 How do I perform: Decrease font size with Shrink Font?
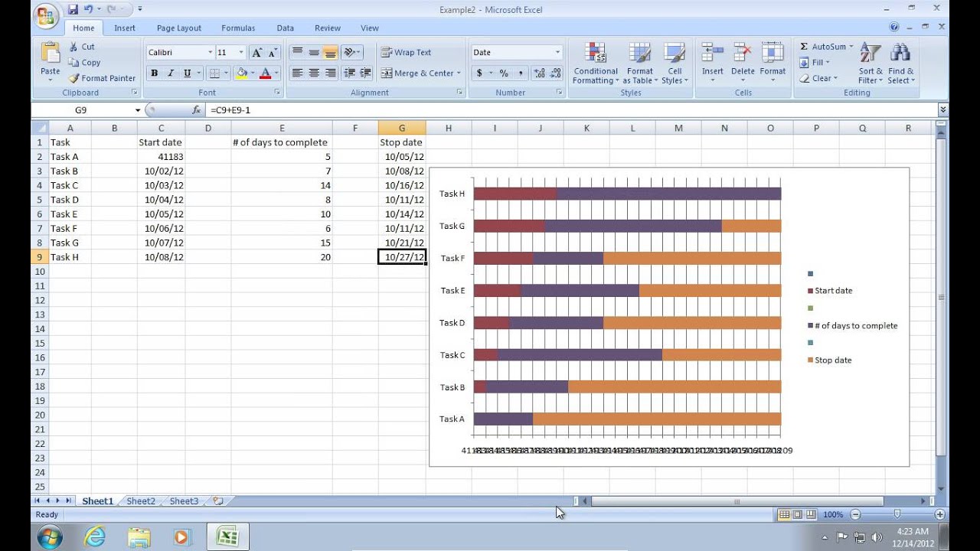coord(273,53)
